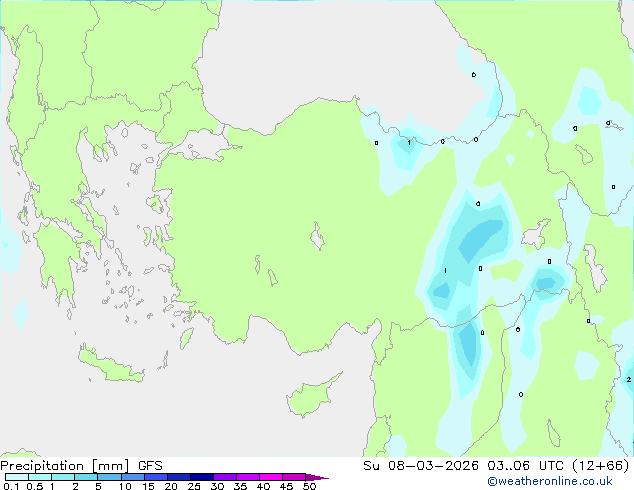Image resolution: width=634 pixels, height=490 pixels.
Task: Click the 15–20 mm legend swatch
Action: coord(156,477)
